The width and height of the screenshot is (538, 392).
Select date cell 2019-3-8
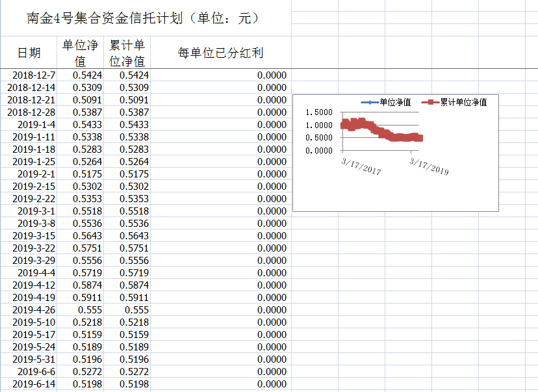(29, 224)
